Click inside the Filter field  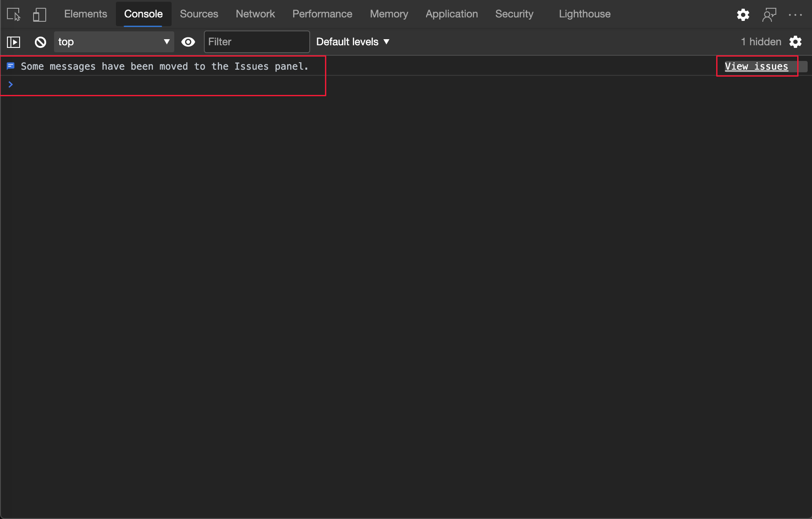(x=257, y=42)
